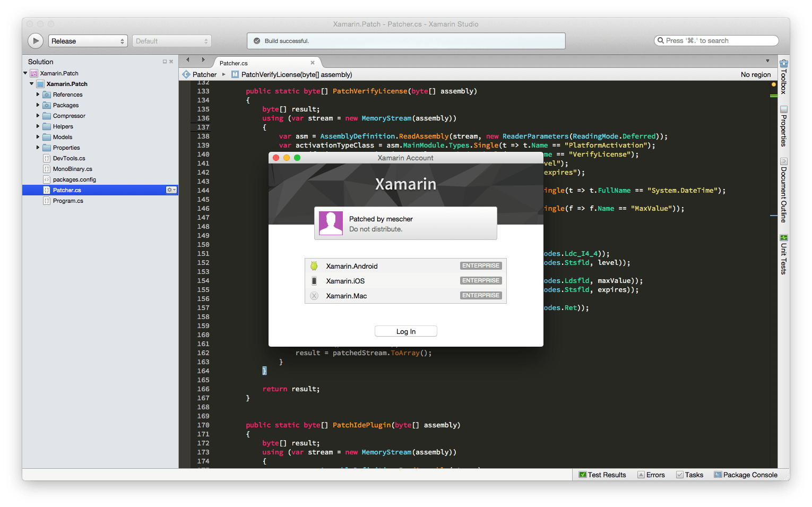Open DevTools.cs file

tap(69, 158)
